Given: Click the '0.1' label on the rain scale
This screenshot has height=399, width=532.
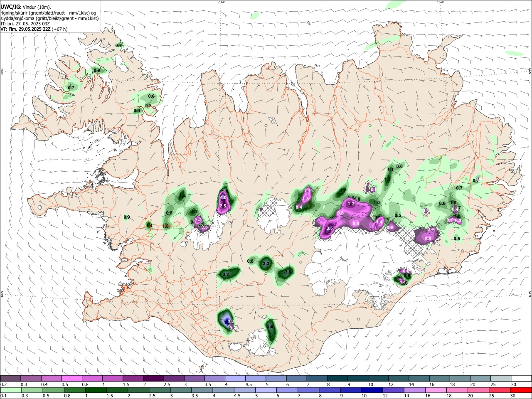Looking at the screenshot, I should (x=3, y=396).
